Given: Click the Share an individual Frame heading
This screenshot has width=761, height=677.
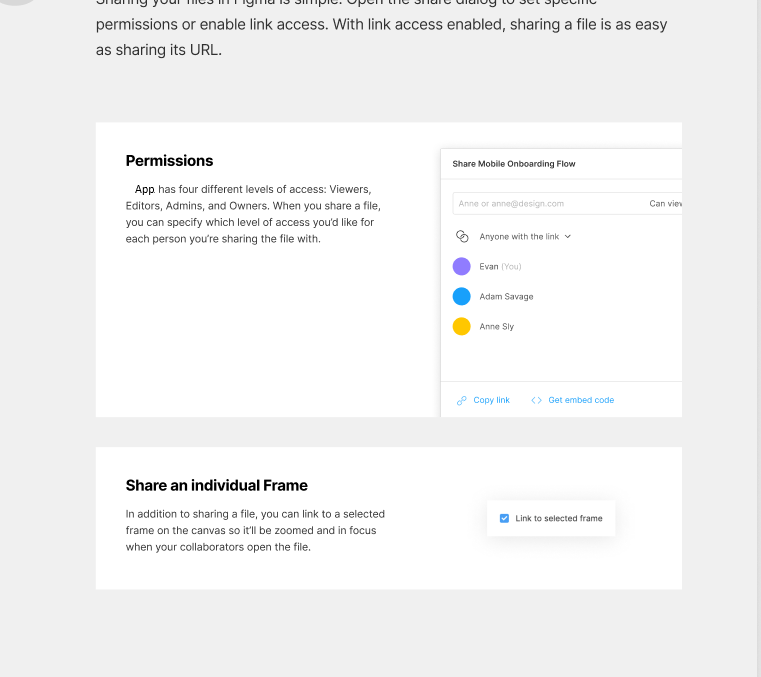Looking at the screenshot, I should coord(216,486).
